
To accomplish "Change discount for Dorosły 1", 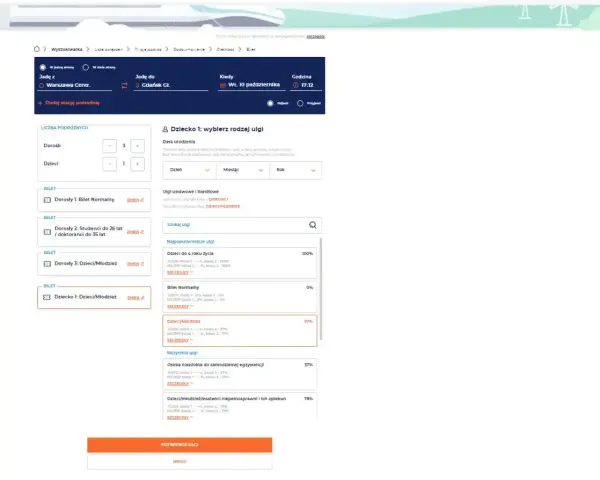I will 135,200.
